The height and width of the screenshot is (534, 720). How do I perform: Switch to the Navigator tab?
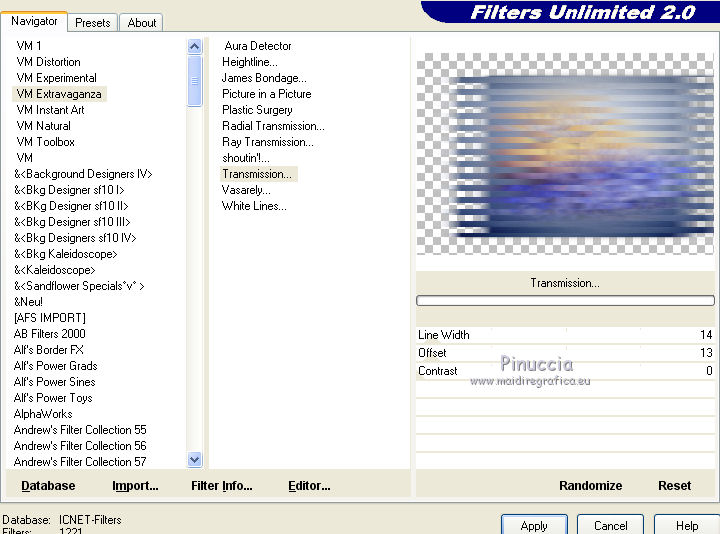(34, 21)
